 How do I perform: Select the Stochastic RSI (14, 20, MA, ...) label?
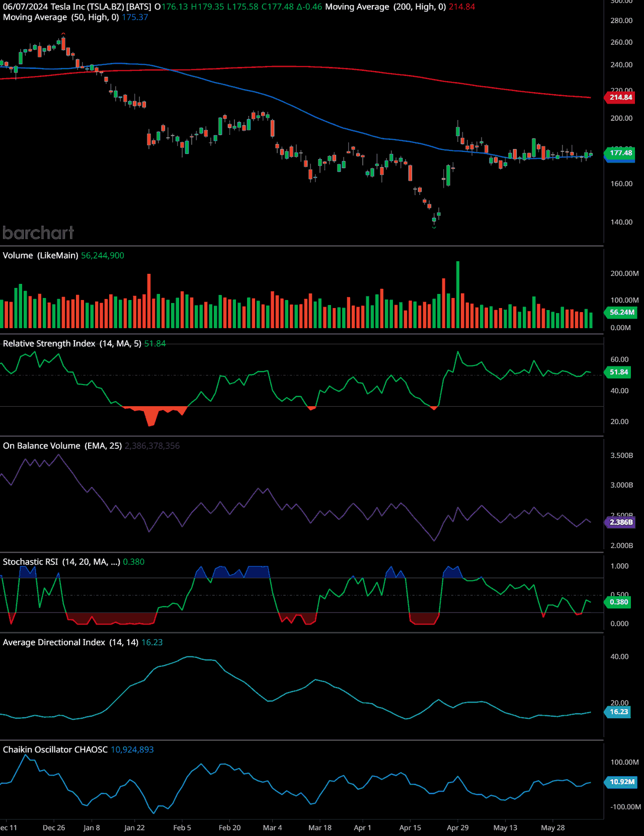pos(61,562)
